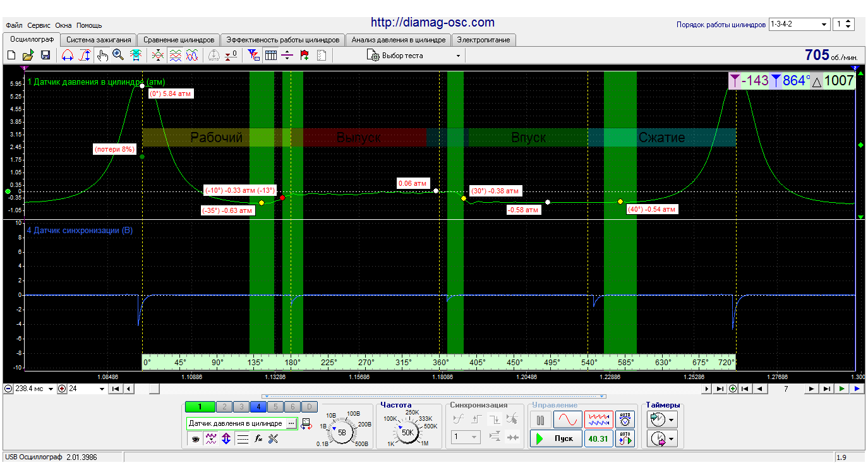
Task: Open the Окна menu
Action: click(x=63, y=25)
